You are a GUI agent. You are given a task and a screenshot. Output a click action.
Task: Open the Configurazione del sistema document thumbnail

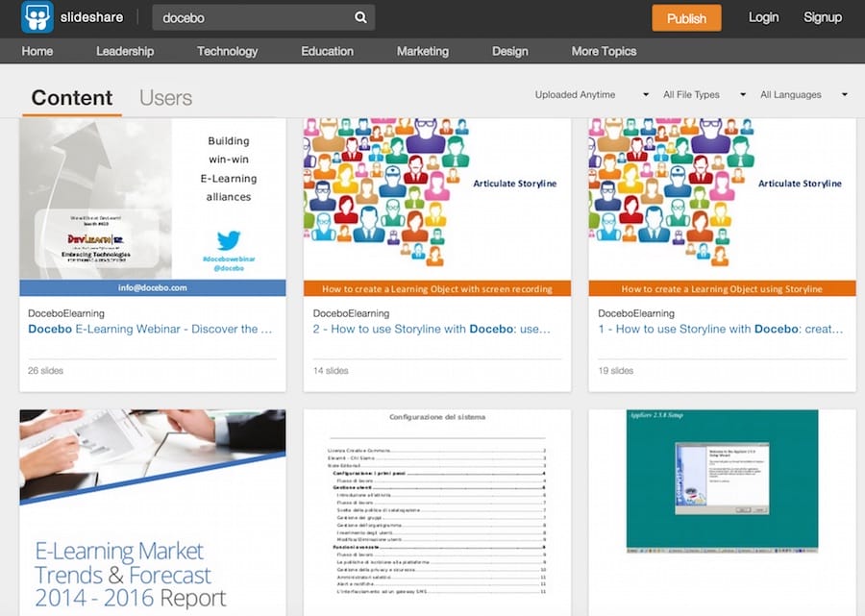(x=437, y=512)
